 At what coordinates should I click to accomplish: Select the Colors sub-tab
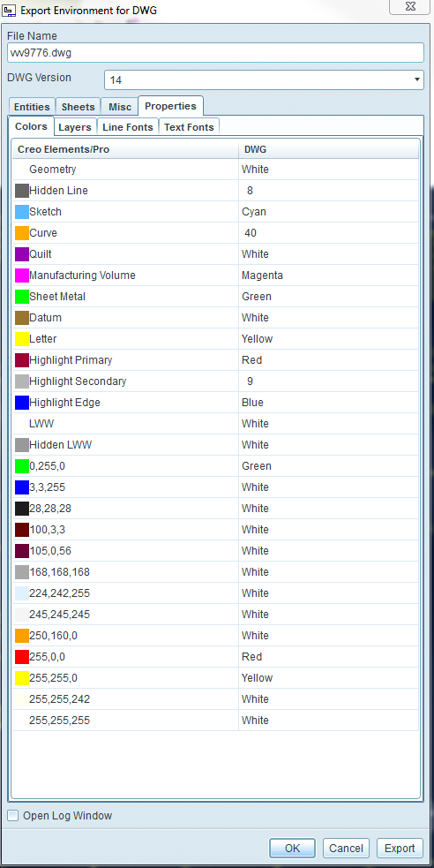[31, 126]
